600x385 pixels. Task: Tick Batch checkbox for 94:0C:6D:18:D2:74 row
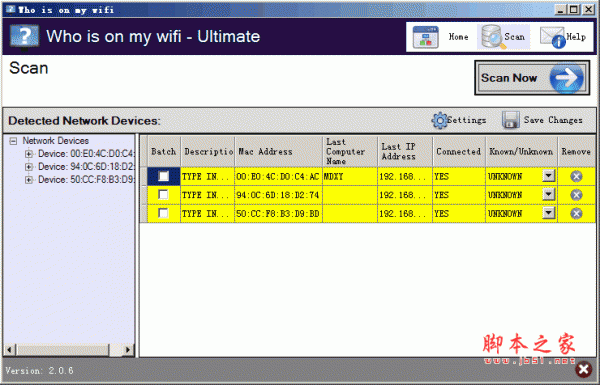163,194
